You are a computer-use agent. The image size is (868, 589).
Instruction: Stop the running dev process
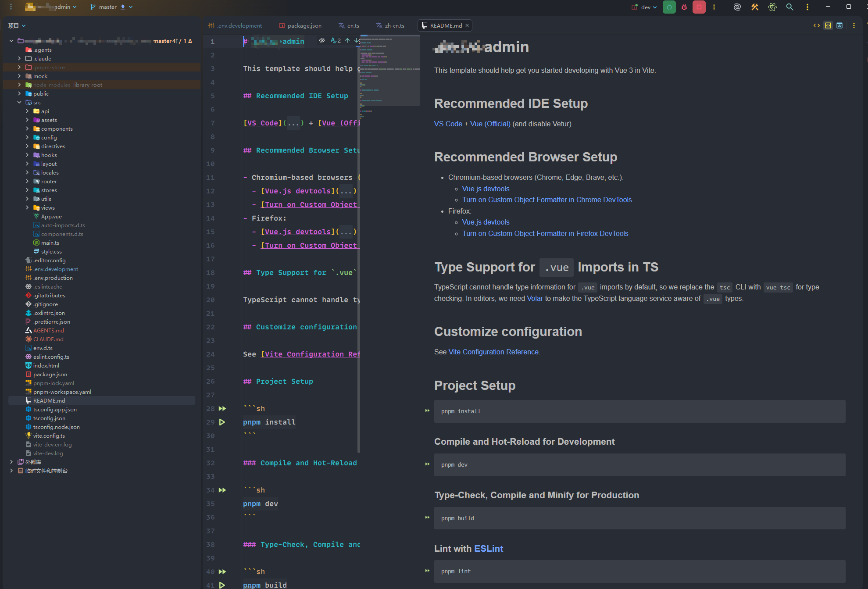pos(699,7)
